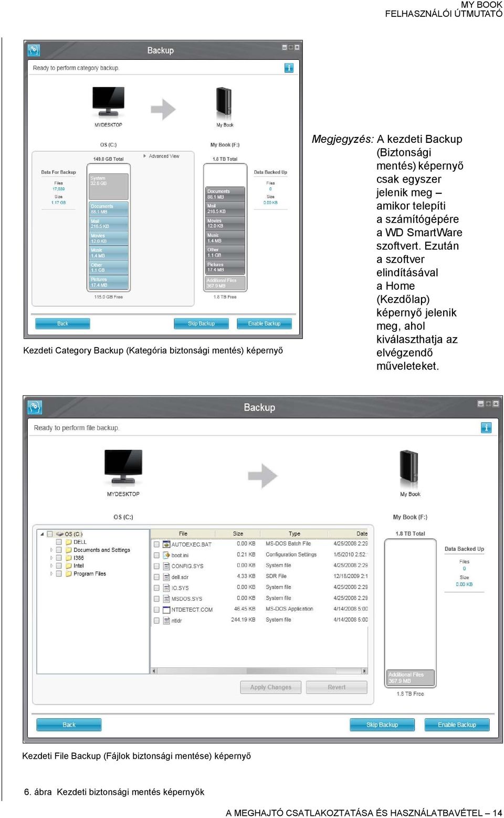Tick the boot.ini file checkbox
This screenshot has height=818, width=504.
coord(156,555)
